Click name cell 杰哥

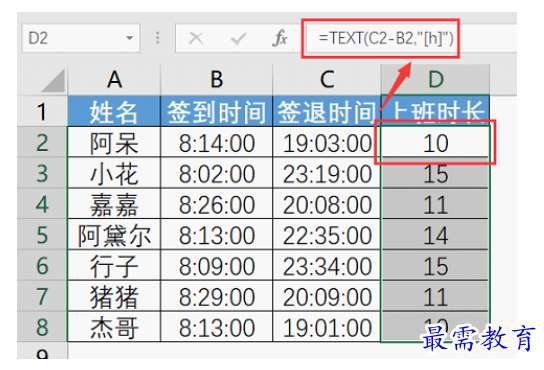114,327
